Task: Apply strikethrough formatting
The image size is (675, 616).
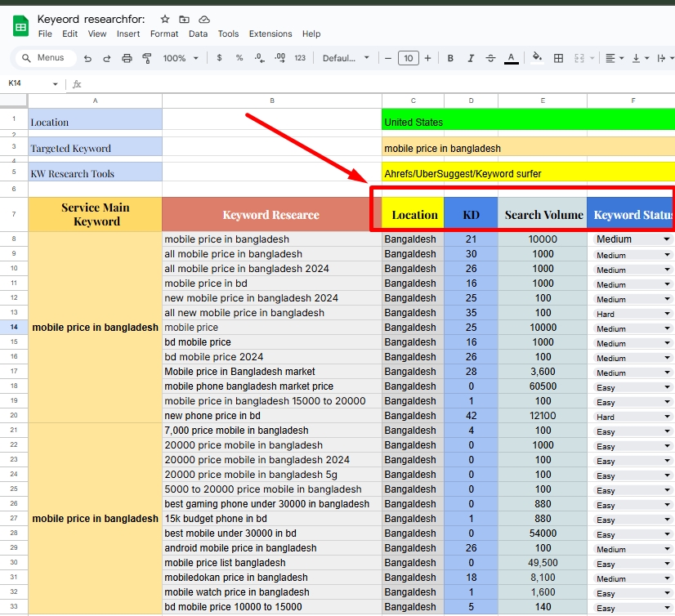Action: coord(489,58)
